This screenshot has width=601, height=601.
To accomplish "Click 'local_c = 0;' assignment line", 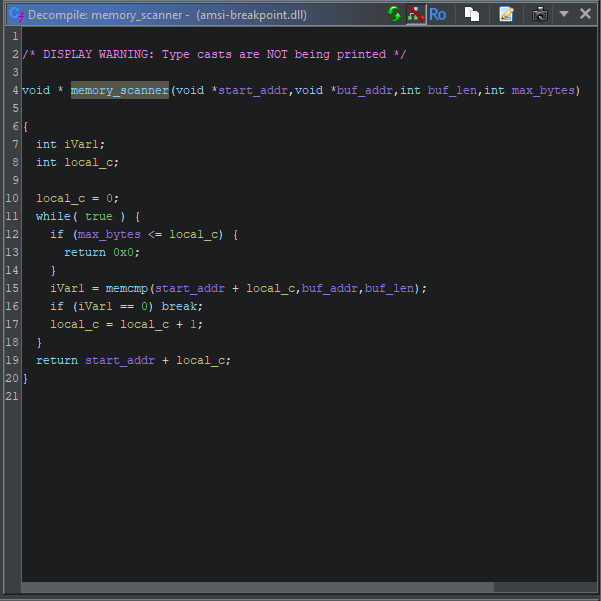I will [x=77, y=199].
